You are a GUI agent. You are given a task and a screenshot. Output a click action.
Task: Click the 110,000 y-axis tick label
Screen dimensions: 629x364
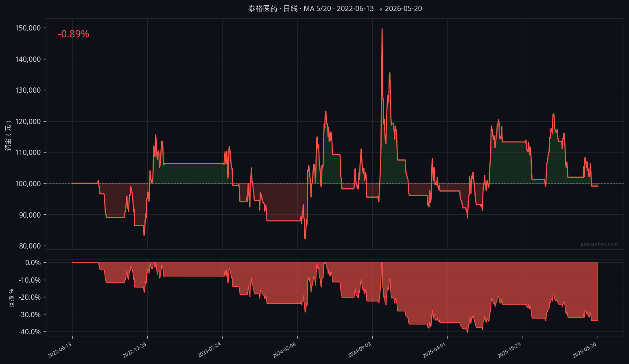[28, 153]
